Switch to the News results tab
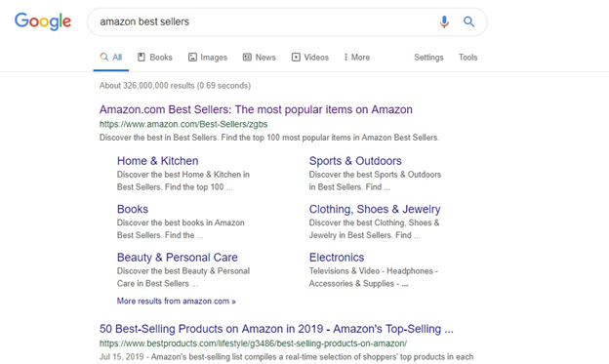609x364 pixels. coord(260,58)
